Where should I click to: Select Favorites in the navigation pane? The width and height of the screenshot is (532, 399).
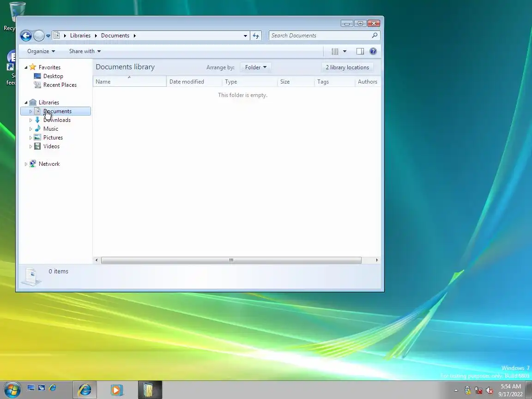click(x=49, y=67)
